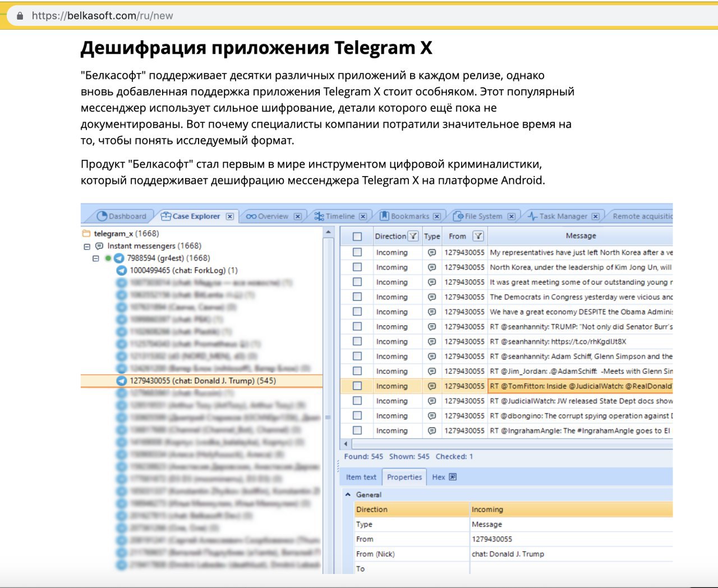Click message type icon in 'https://t.co/rhKgdIJt8X' row
The height and width of the screenshot is (588, 718).
(432, 342)
